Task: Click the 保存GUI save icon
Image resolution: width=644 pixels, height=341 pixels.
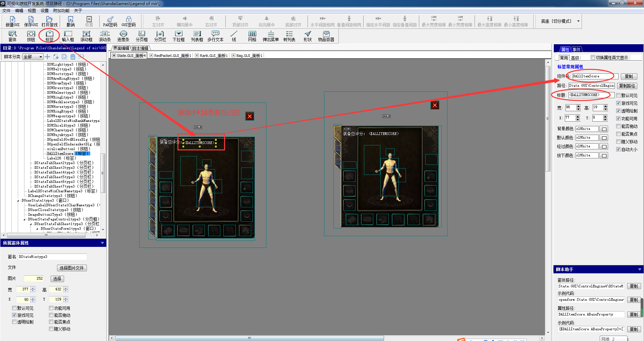Action: coord(31,21)
